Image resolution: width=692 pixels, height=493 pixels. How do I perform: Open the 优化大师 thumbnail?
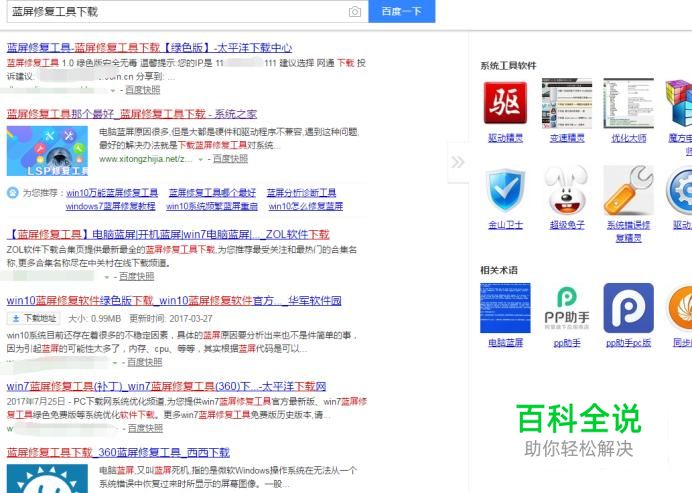628,103
